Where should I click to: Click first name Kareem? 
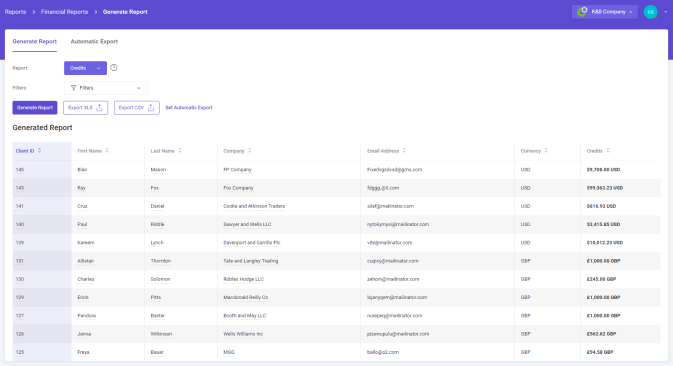tap(85, 242)
